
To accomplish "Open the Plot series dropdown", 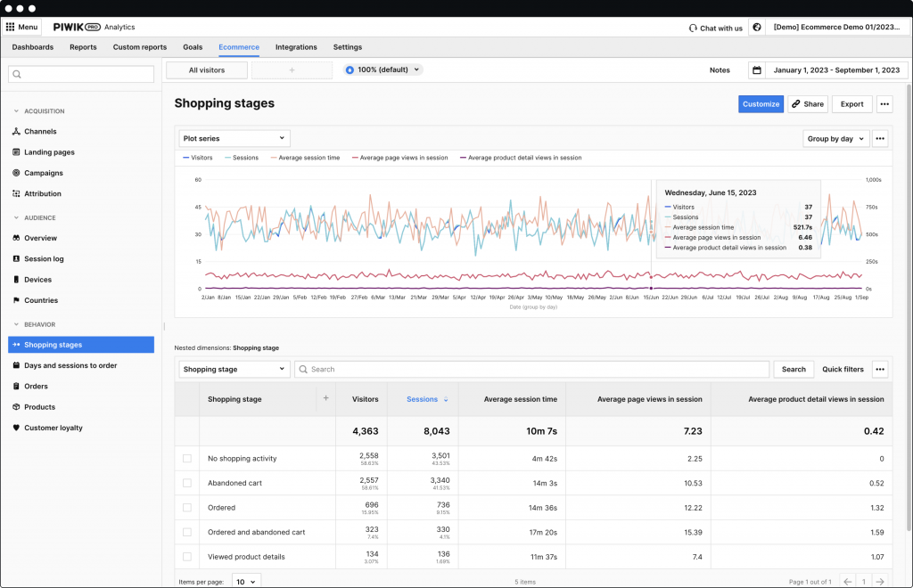I will 234,138.
